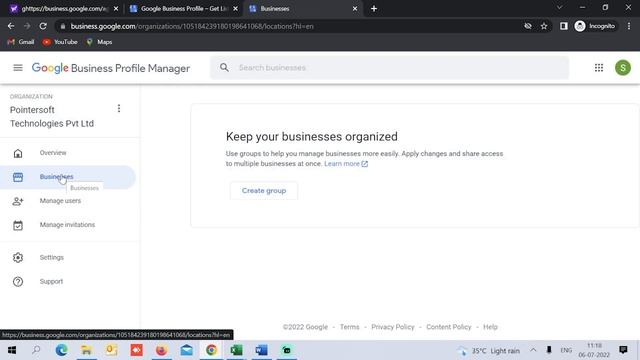Click the Businesses storefront icon

[x=18, y=177]
